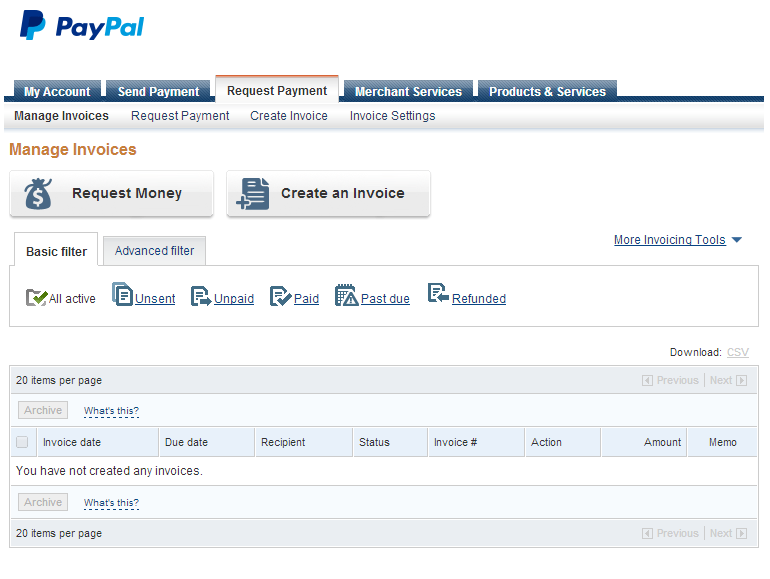Go to Next page in top pagination

(x=727, y=380)
